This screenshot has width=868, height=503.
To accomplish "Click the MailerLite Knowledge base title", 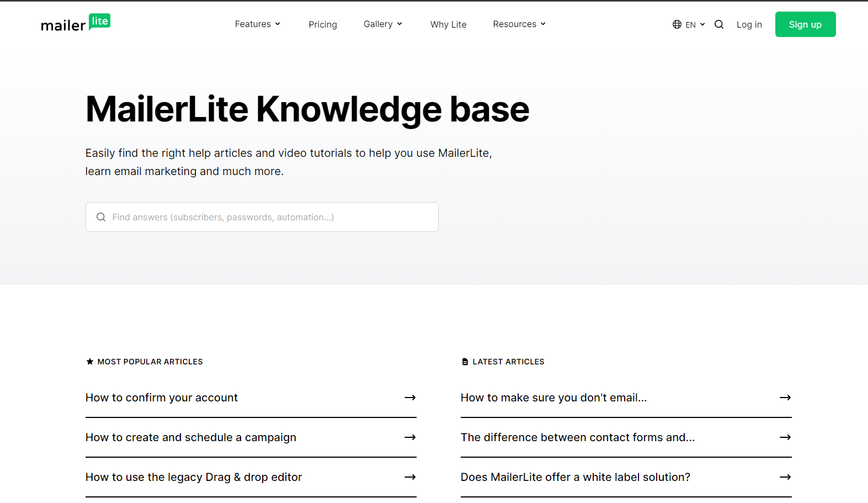I will 307,109.
